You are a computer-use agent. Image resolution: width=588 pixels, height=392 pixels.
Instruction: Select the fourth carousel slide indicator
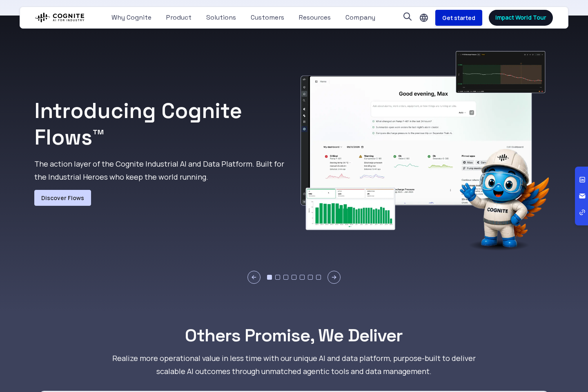tap(294, 277)
